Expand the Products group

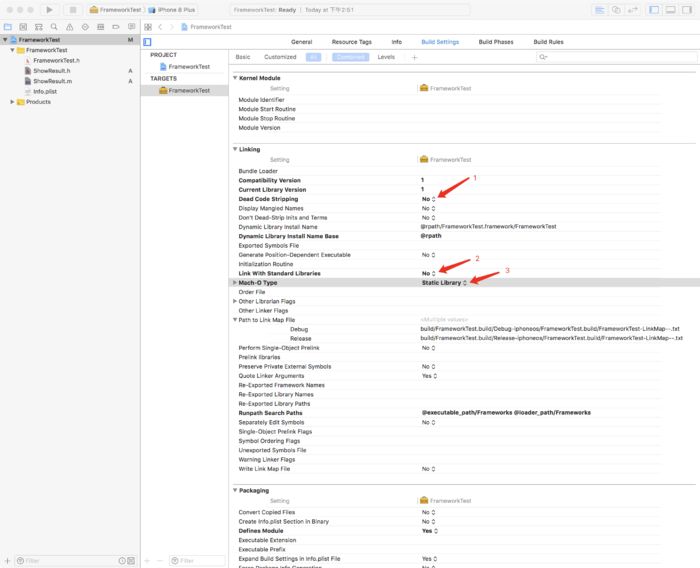click(x=12, y=102)
